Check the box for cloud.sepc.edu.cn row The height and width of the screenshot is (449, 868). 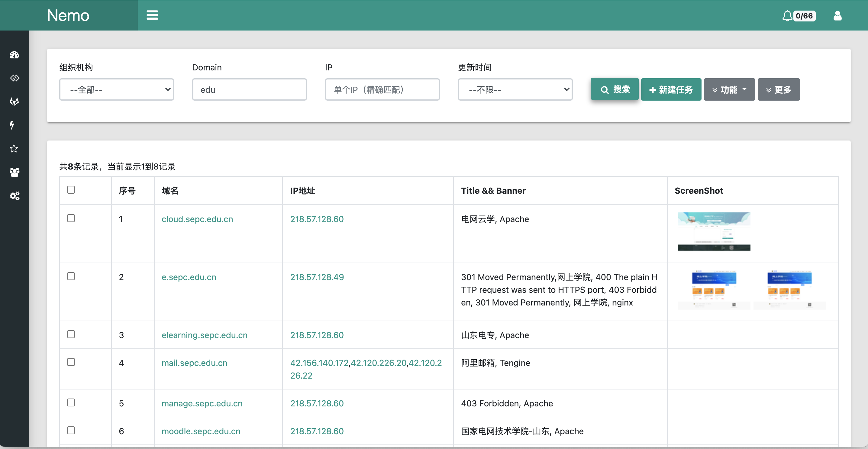tap(71, 218)
